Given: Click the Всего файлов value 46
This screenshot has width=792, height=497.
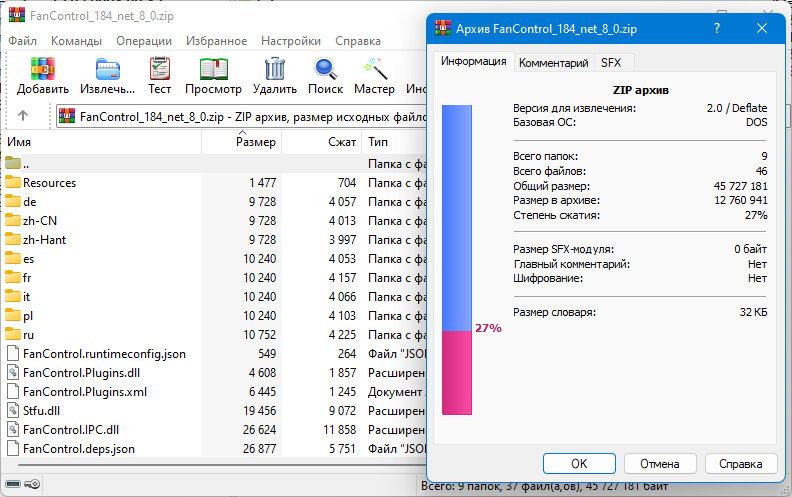Looking at the screenshot, I should [761, 171].
